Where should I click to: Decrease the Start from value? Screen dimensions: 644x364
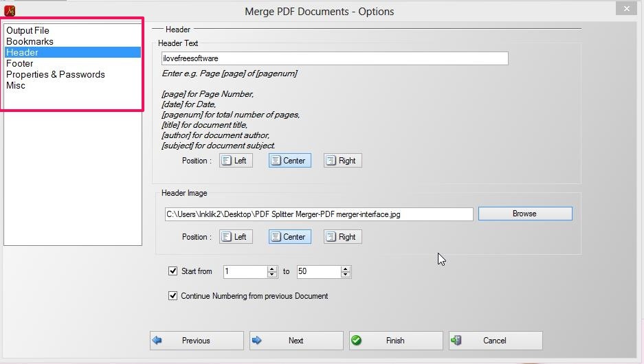click(x=272, y=275)
